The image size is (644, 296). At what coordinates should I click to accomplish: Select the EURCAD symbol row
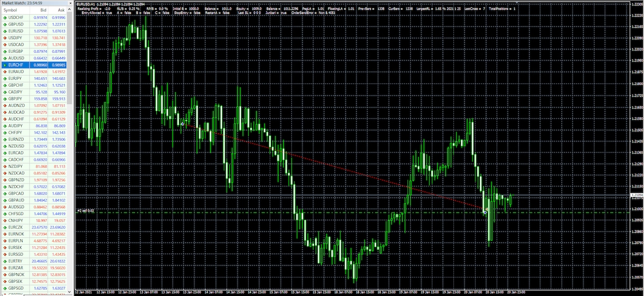point(34,153)
